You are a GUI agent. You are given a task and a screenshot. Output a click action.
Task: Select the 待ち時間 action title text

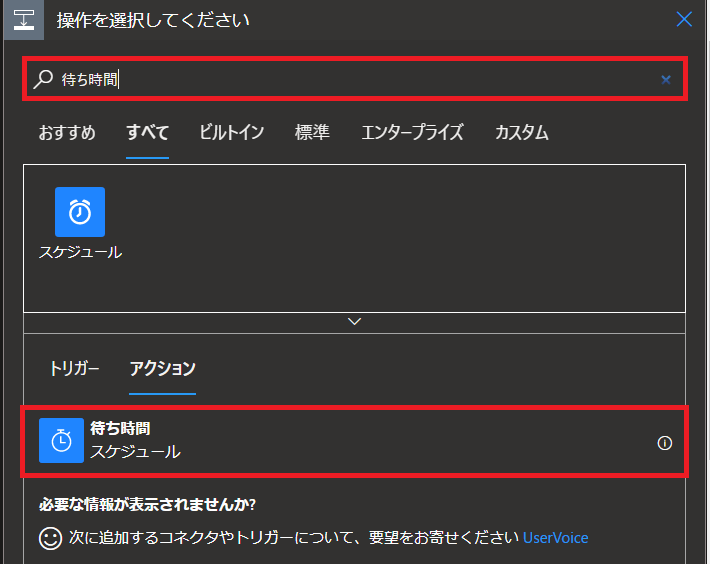click(120, 428)
